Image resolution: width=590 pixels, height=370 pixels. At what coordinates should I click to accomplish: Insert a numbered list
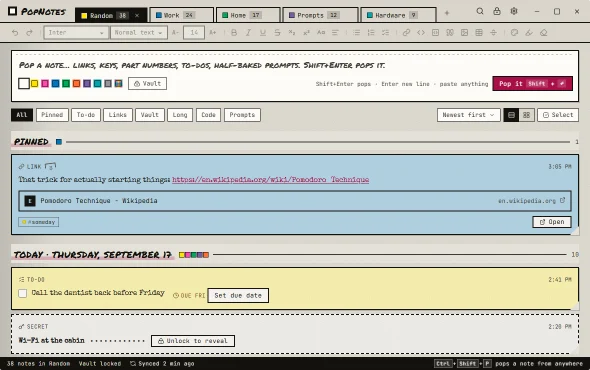tap(371, 33)
